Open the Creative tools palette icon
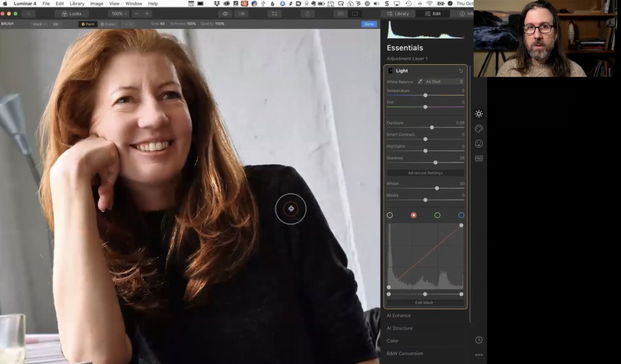The image size is (621, 364). (479, 129)
